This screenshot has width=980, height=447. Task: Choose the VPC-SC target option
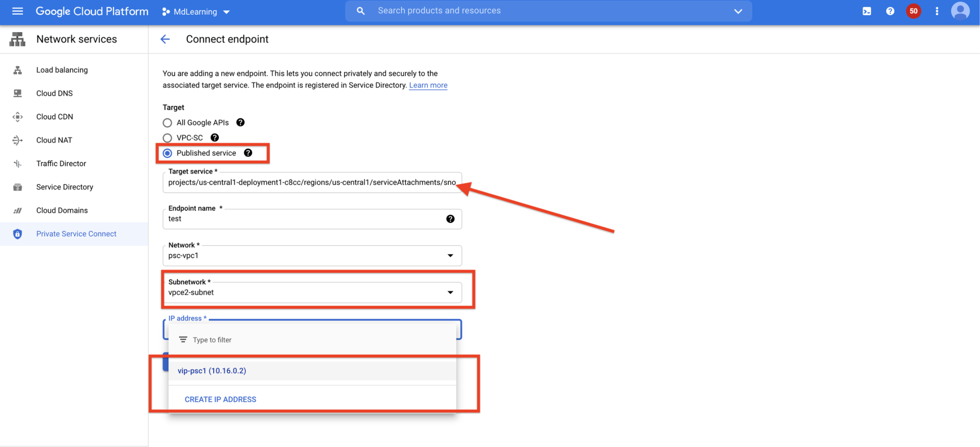coord(167,138)
